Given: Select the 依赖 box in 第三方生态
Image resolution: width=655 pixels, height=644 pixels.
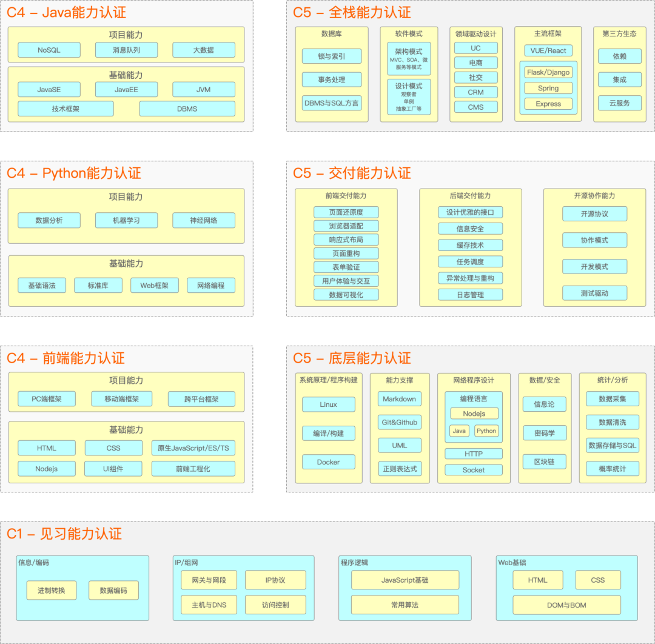Looking at the screenshot, I should coord(619,56).
